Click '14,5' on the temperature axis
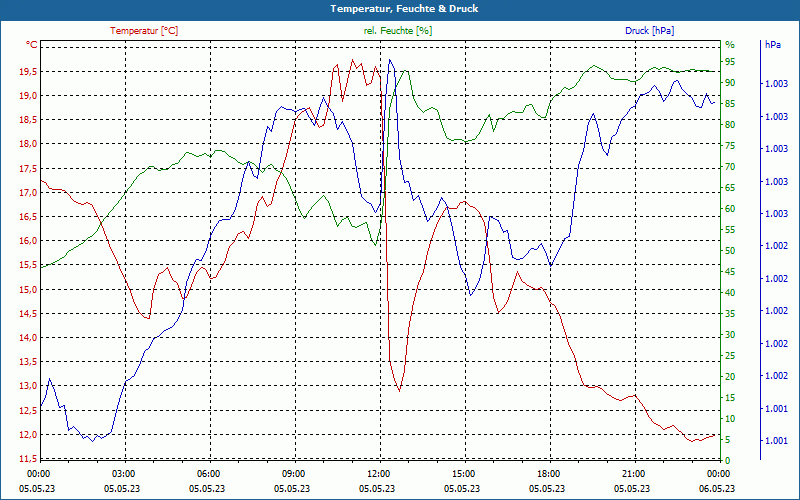 pos(28,314)
